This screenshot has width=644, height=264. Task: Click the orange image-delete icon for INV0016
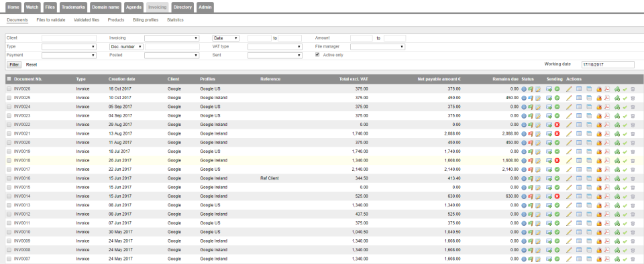click(599, 178)
